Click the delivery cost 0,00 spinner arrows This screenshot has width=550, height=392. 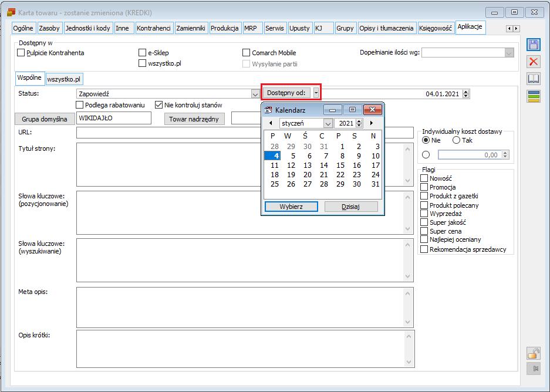click(505, 154)
